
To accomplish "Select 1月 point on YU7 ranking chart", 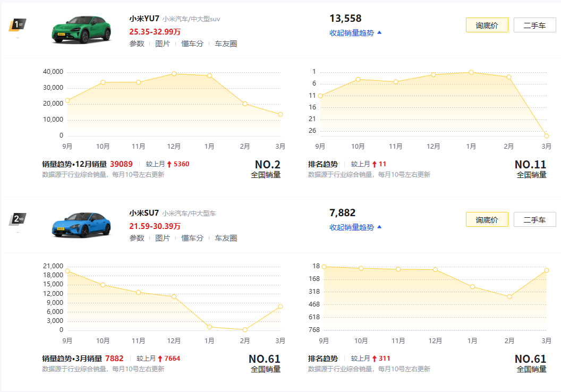I will click(x=471, y=72).
